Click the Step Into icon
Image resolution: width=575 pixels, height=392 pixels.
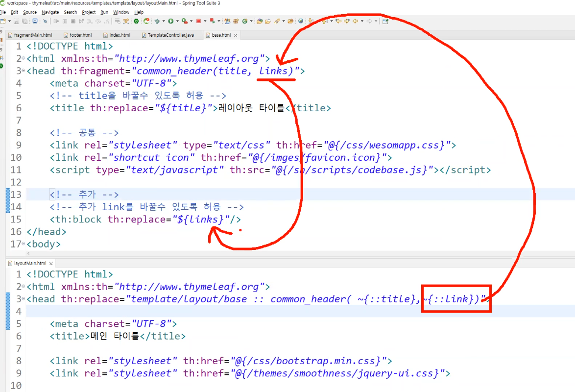tap(90, 21)
